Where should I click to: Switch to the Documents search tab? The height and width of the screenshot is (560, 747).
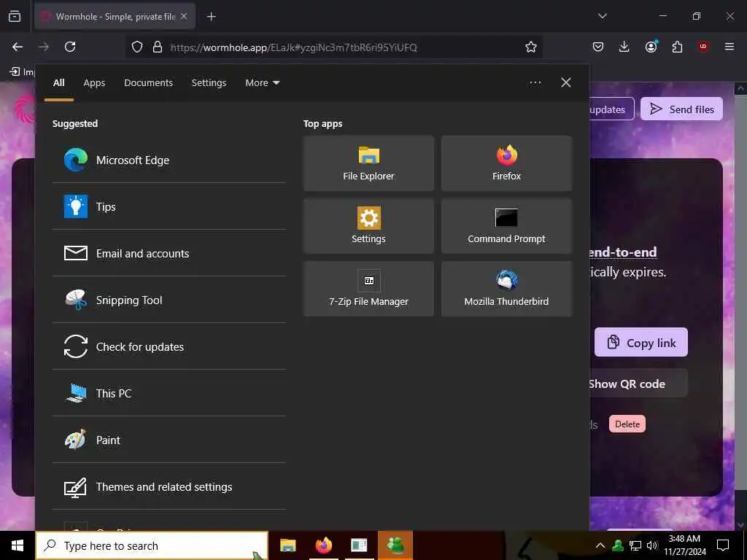[148, 83]
